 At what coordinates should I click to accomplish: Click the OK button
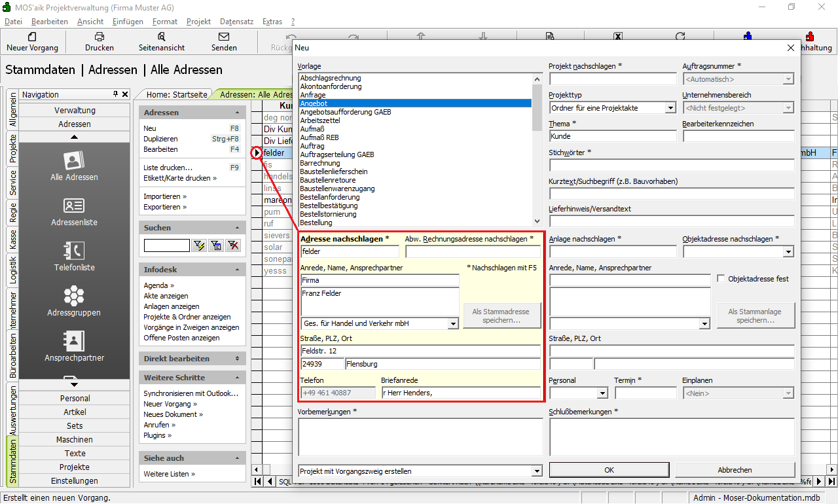pyautogui.click(x=609, y=470)
